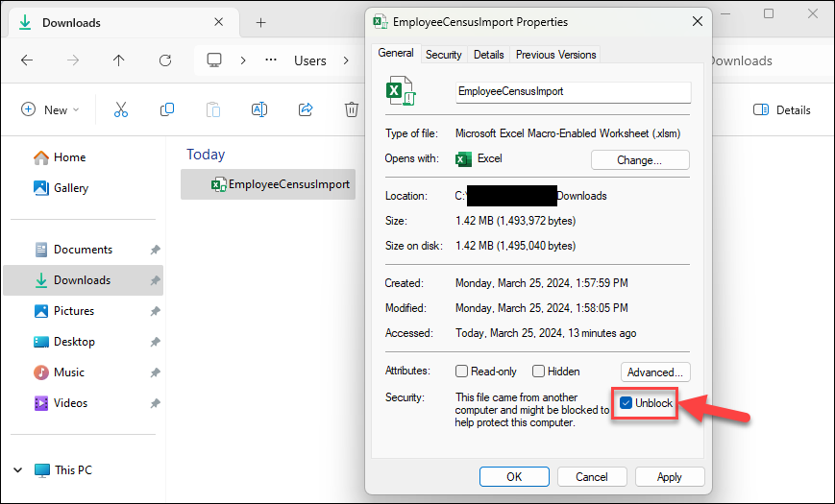Click the Excel file icon in Properties
Screen dimensions: 835x504
(x=401, y=91)
